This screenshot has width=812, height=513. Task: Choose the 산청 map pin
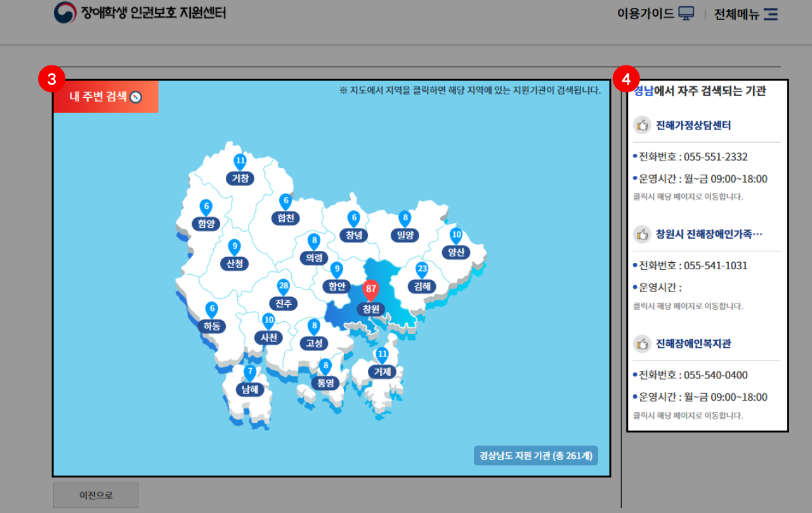[234, 256]
